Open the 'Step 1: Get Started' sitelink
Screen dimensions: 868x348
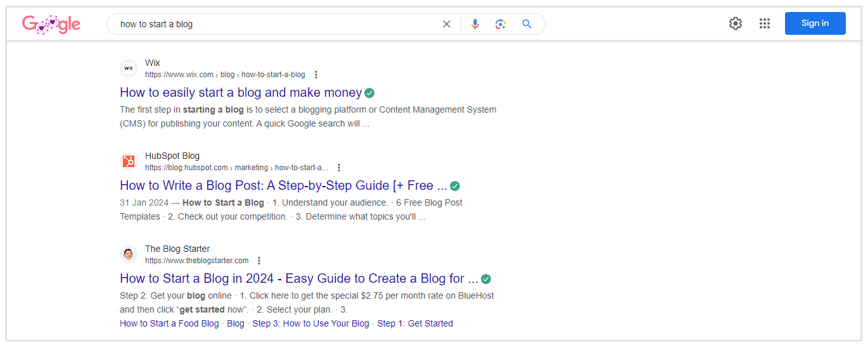415,323
